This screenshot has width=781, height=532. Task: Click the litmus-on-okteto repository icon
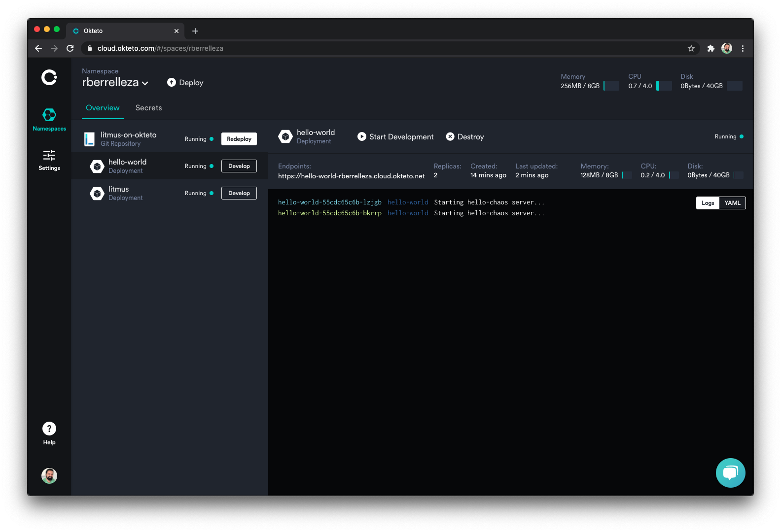[89, 139]
